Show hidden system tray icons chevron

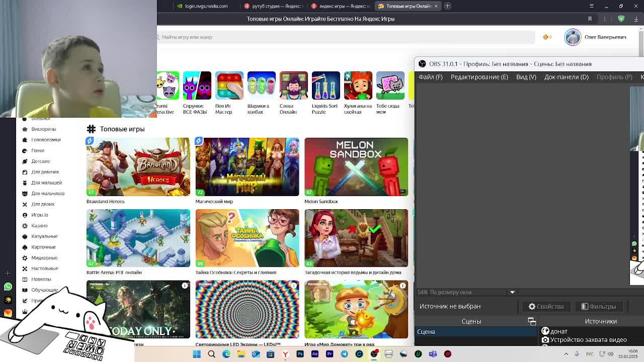pos(566,354)
